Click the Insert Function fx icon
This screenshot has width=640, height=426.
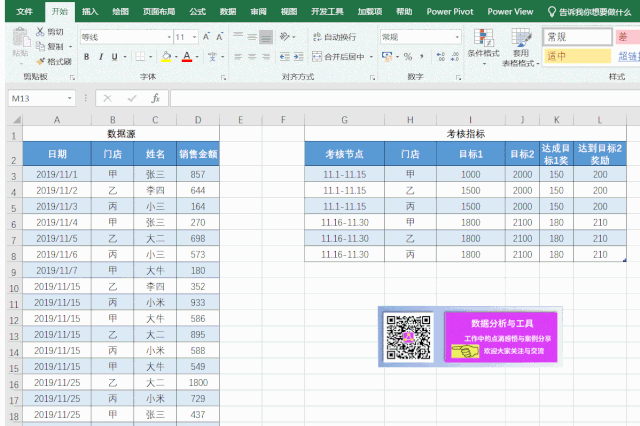156,98
